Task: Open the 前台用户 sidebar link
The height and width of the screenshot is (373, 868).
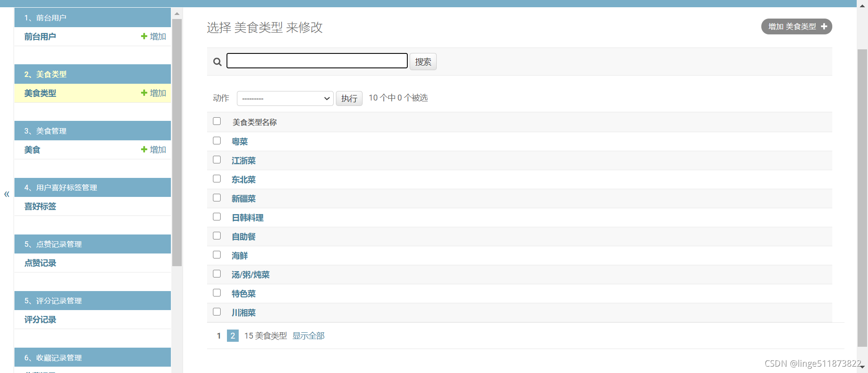Action: pyautogui.click(x=40, y=37)
